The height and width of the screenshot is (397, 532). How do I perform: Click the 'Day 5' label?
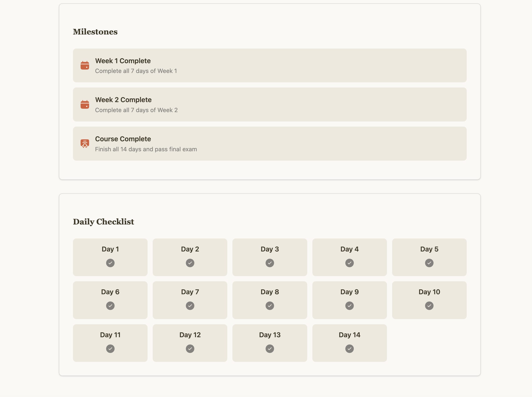[429, 249]
